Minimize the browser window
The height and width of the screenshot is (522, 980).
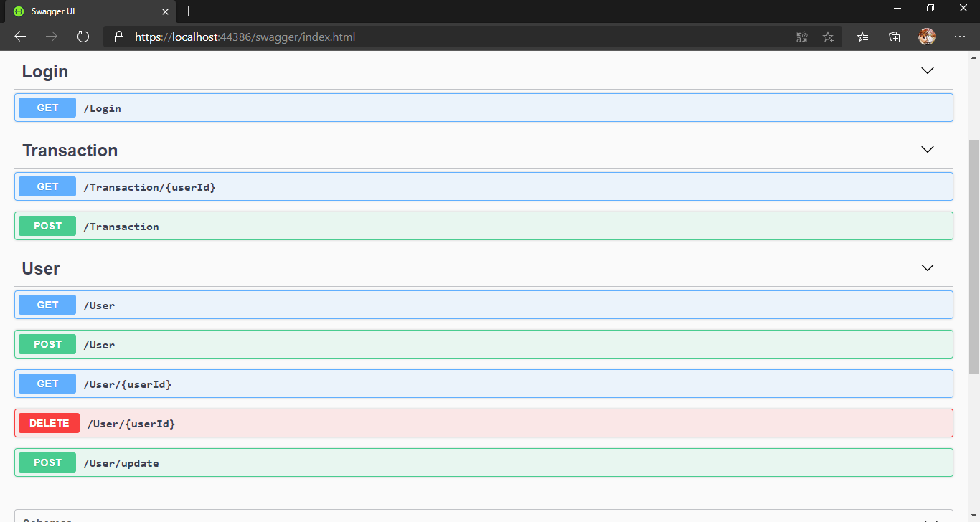coord(897,8)
